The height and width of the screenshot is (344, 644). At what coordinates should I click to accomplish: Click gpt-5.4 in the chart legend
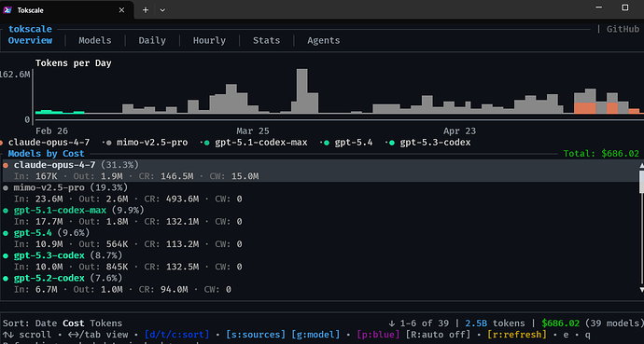353,143
